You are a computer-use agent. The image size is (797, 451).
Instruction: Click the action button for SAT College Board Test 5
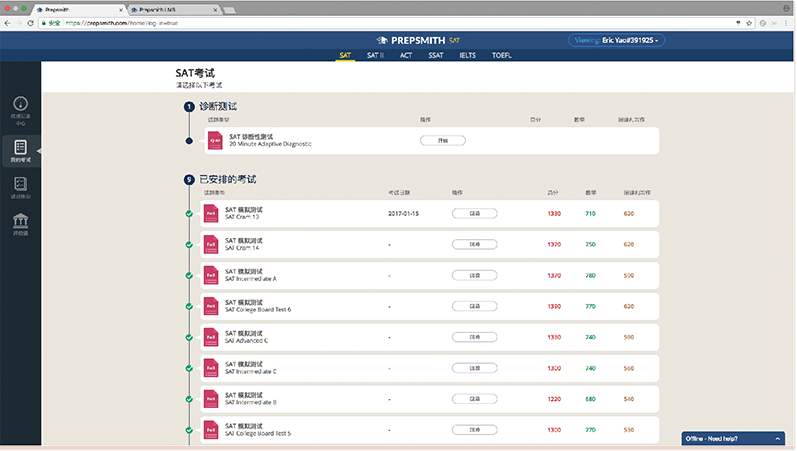click(475, 430)
